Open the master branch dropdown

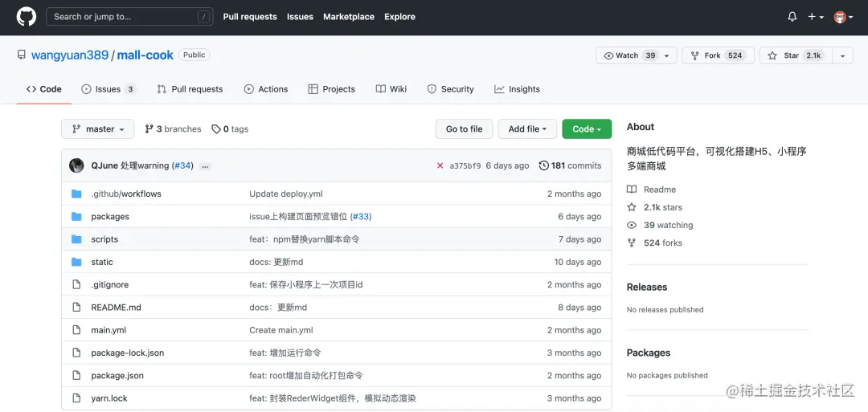coord(98,128)
